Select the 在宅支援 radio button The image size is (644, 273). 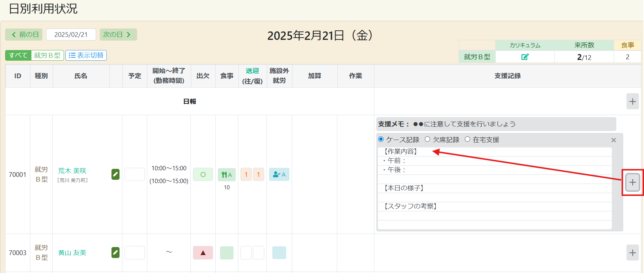[x=467, y=139]
